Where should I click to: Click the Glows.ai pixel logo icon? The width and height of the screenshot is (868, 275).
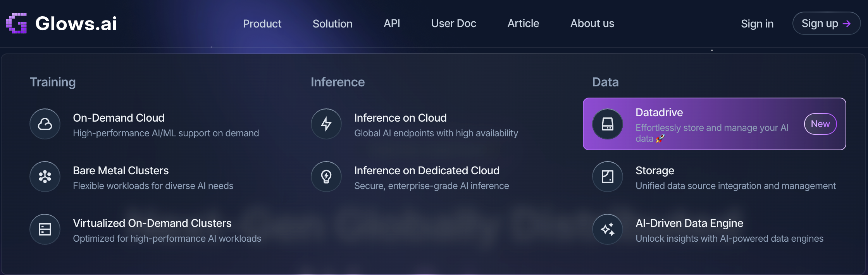[16, 23]
